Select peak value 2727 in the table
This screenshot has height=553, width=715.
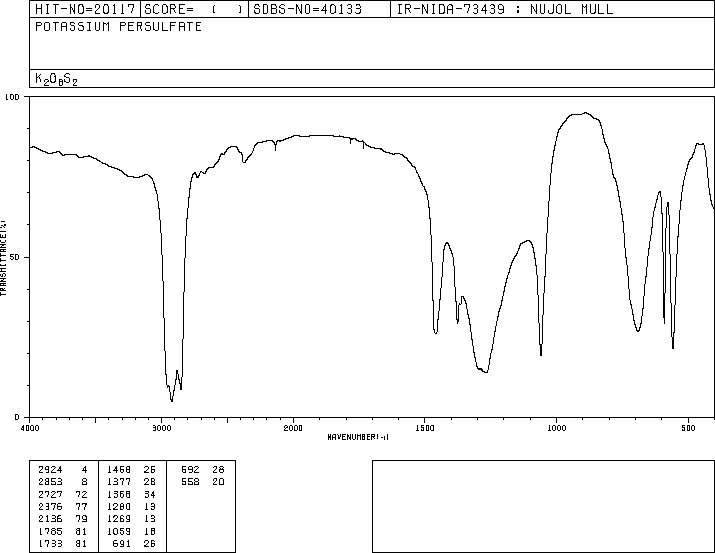tap(50, 494)
